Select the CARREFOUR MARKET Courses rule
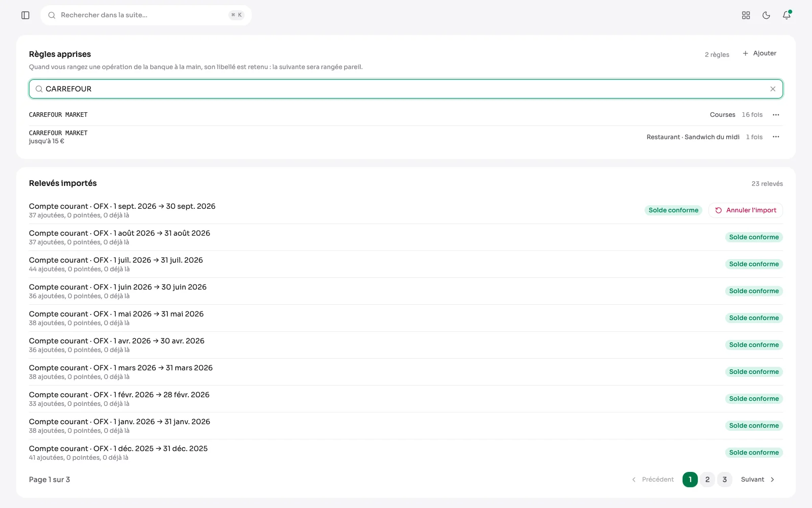 [x=406, y=115]
